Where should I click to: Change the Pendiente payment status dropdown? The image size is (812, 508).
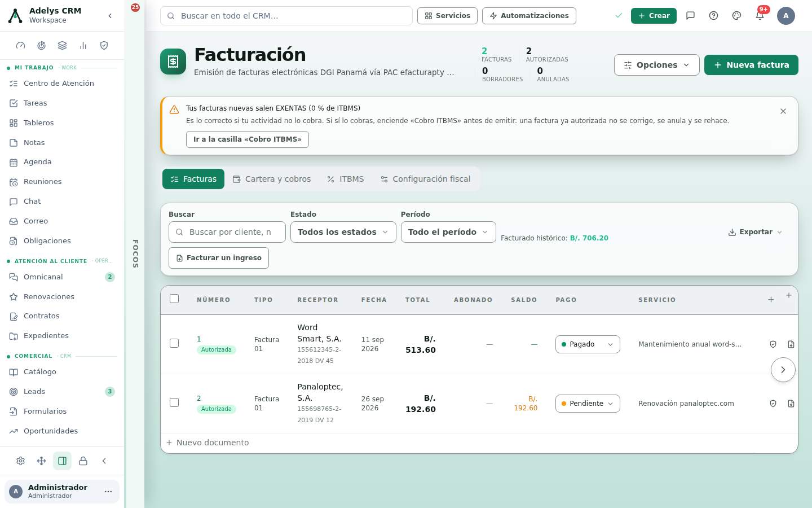[588, 404]
